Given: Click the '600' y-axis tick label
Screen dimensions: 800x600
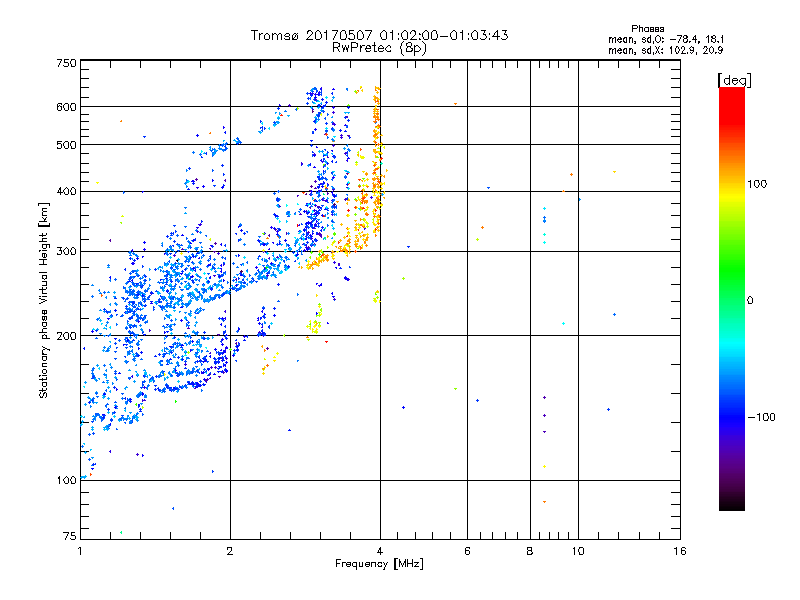Looking at the screenshot, I should click(x=66, y=107).
